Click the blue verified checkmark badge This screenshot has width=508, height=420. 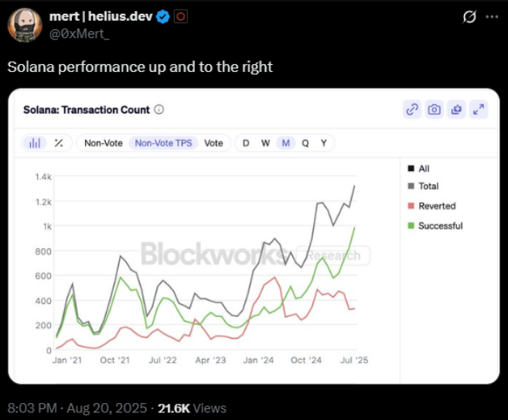[x=163, y=16]
